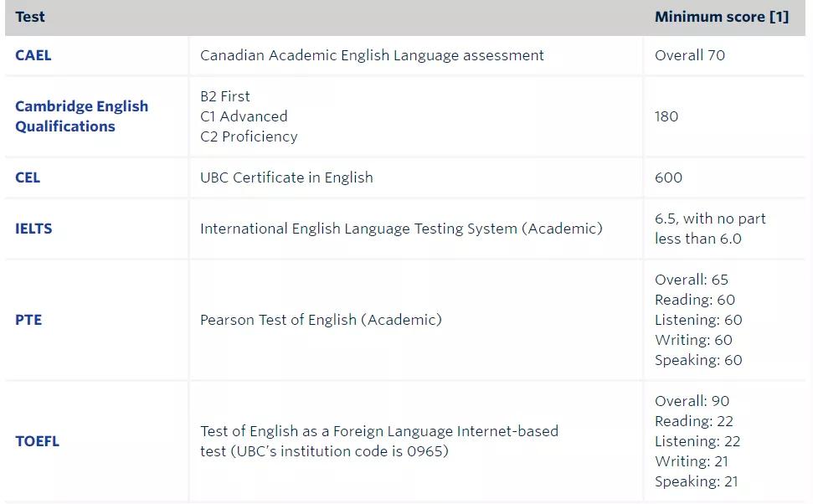This screenshot has height=504, width=813.
Task: Open the PTE test link
Action: pos(28,320)
